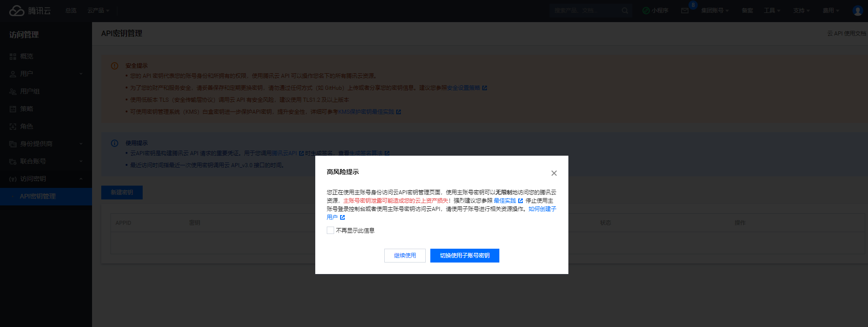
Task: Open the message envelope icon
Action: point(685,11)
